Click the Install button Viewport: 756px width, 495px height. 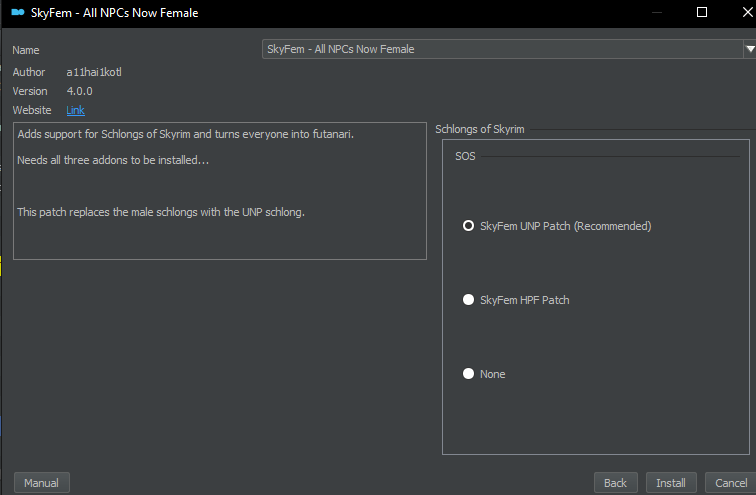click(671, 482)
